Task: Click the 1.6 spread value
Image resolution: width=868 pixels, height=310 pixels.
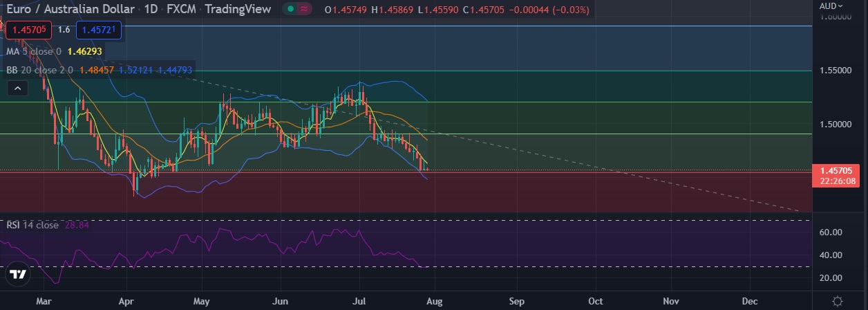Action: click(x=64, y=30)
